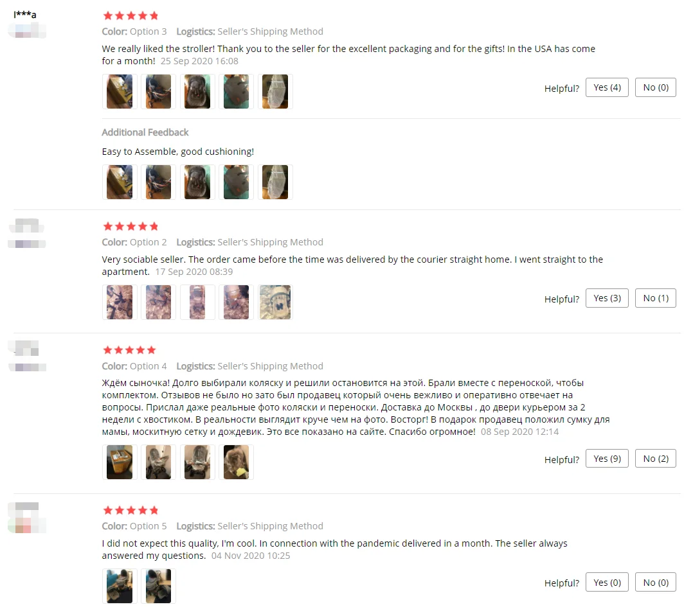Click No (0) on the first review
The height and width of the screenshot is (616, 693).
656,87
